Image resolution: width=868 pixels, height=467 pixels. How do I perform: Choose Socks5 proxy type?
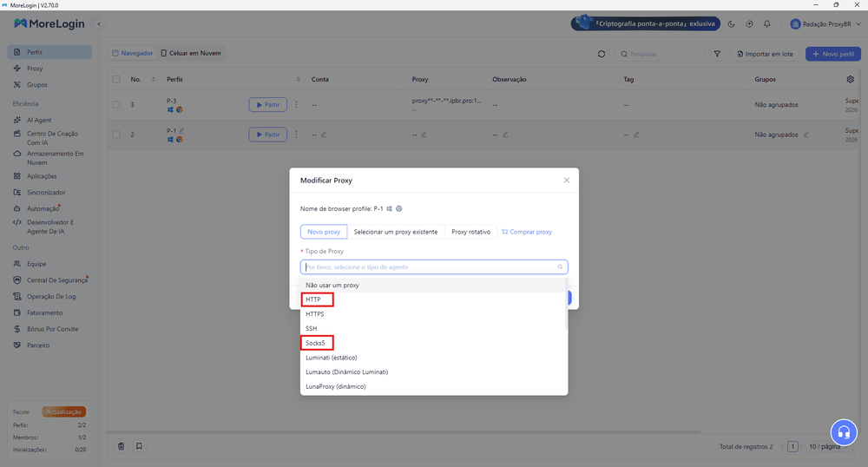[x=434, y=343]
